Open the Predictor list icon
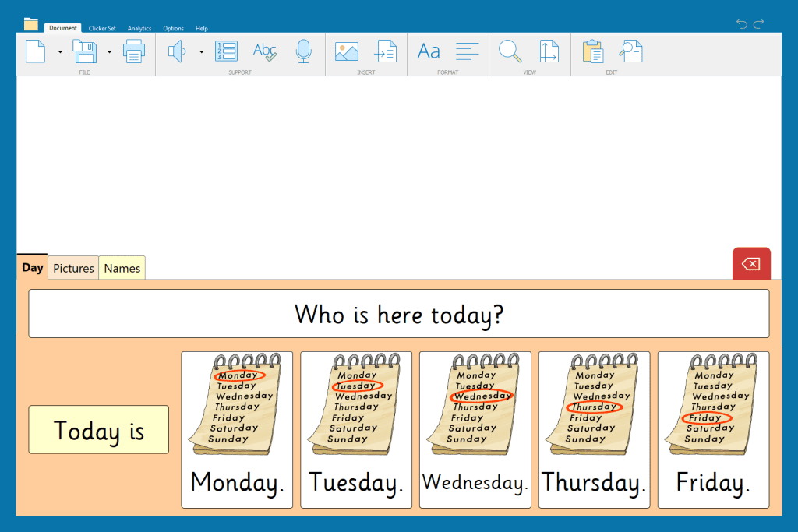Viewport: 798px width, 532px height. point(227,51)
